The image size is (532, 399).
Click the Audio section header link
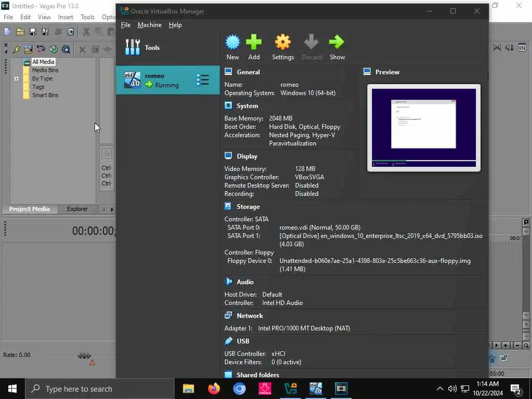(x=245, y=282)
